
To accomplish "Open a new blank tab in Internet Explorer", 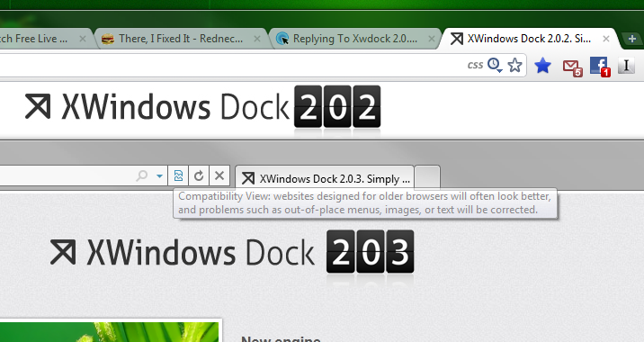I will coord(427,177).
